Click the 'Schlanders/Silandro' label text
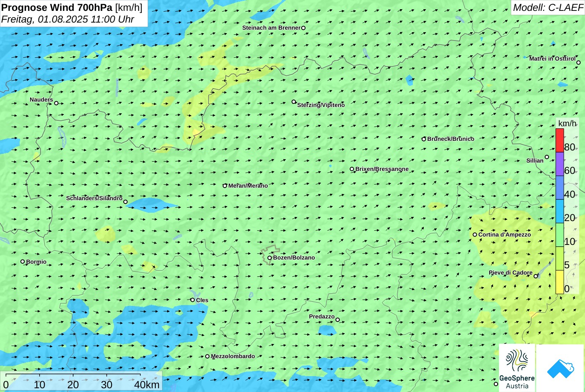585x392 pixels. point(94,199)
